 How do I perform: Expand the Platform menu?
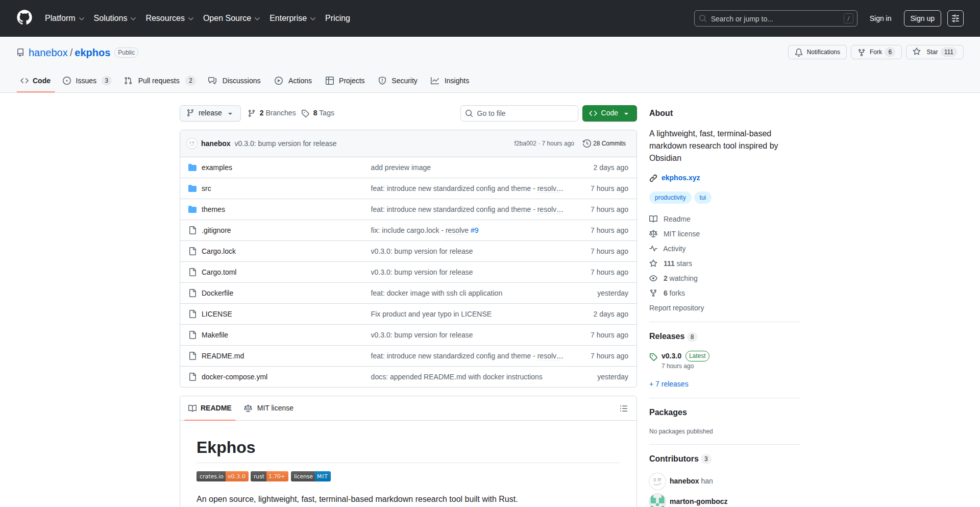coord(64,18)
